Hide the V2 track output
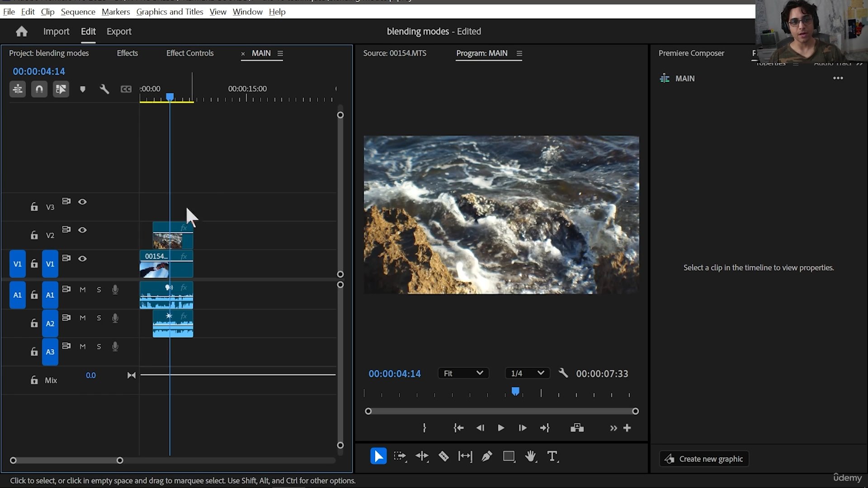 pos(82,230)
